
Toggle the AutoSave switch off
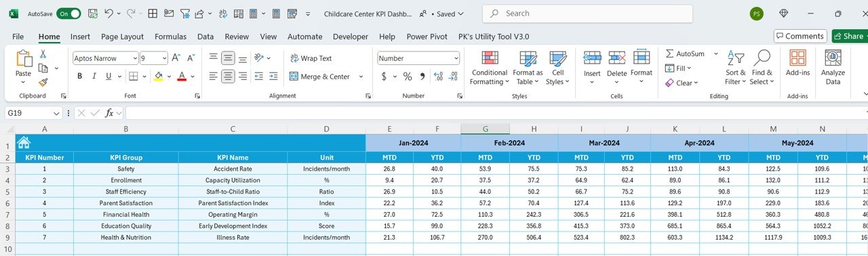pos(68,14)
